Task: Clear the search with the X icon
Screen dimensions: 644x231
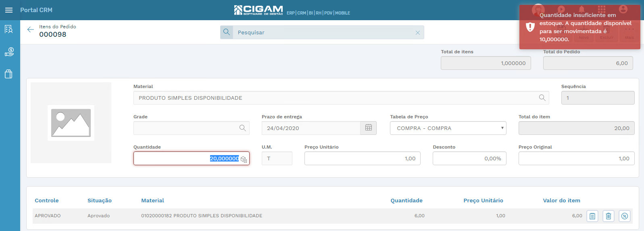Action: pyautogui.click(x=418, y=33)
